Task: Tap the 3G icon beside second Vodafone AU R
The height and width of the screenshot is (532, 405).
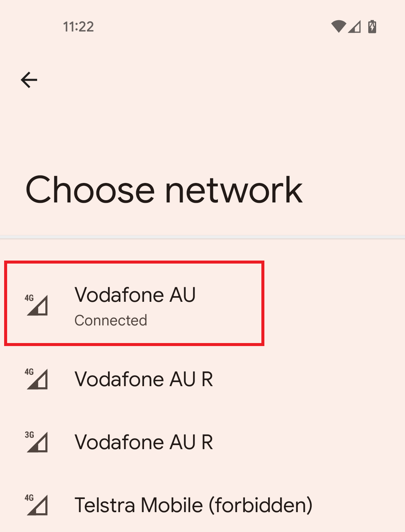Action: [37, 442]
